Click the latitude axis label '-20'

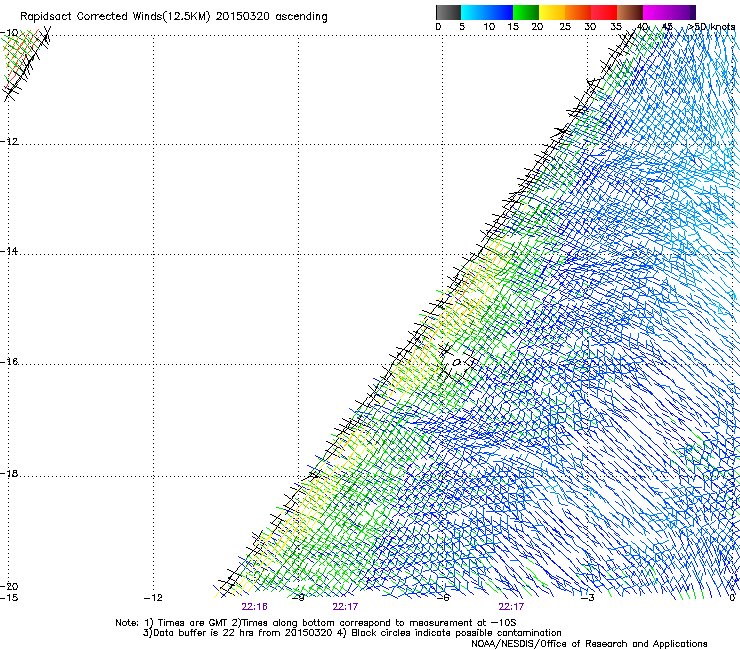(x=9, y=586)
